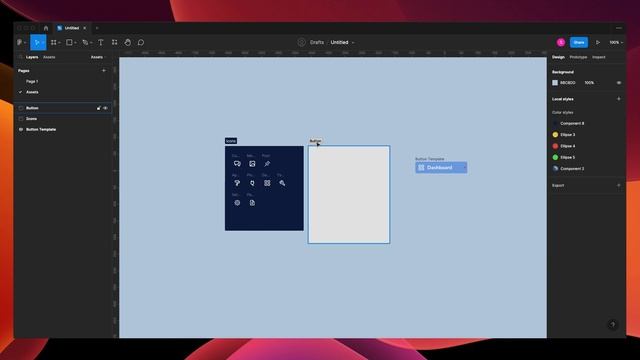Toggle background color visibility eye
This screenshot has width=640, height=360.
tap(619, 83)
